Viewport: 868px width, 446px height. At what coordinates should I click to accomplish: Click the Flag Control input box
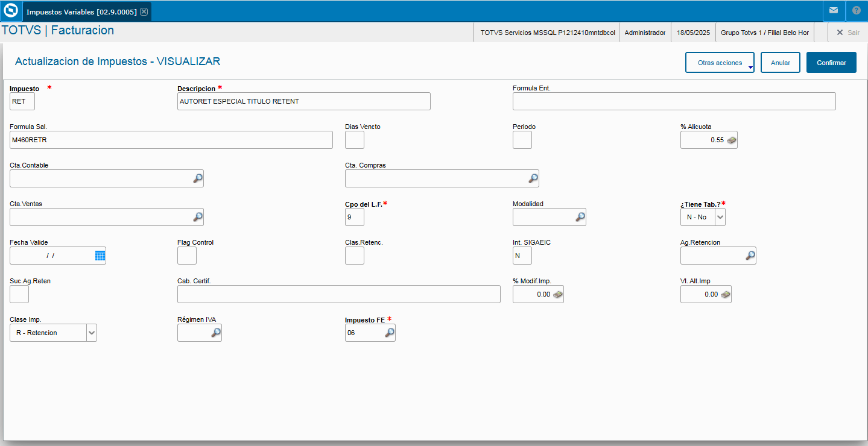click(187, 256)
